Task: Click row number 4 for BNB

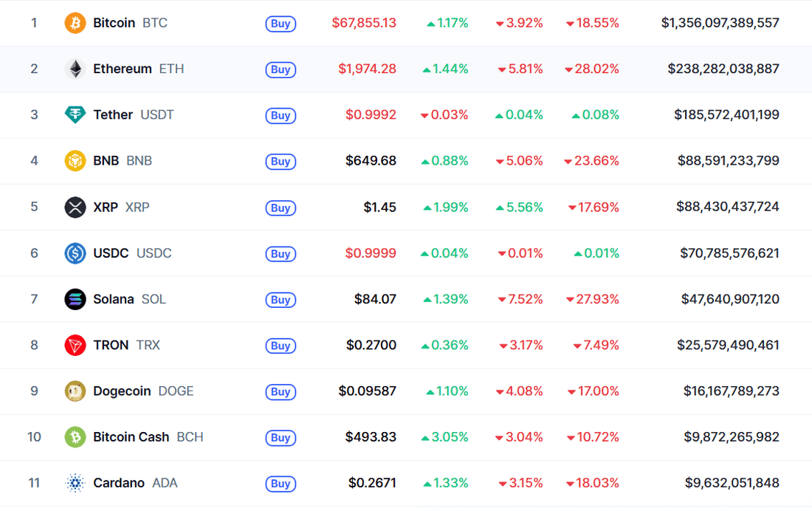Action: pyautogui.click(x=34, y=161)
